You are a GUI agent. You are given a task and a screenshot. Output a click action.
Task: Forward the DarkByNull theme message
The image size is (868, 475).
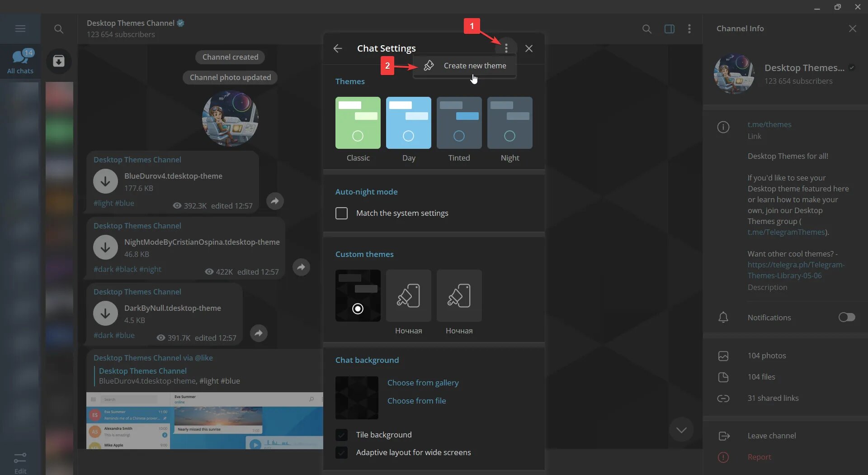pos(259,333)
